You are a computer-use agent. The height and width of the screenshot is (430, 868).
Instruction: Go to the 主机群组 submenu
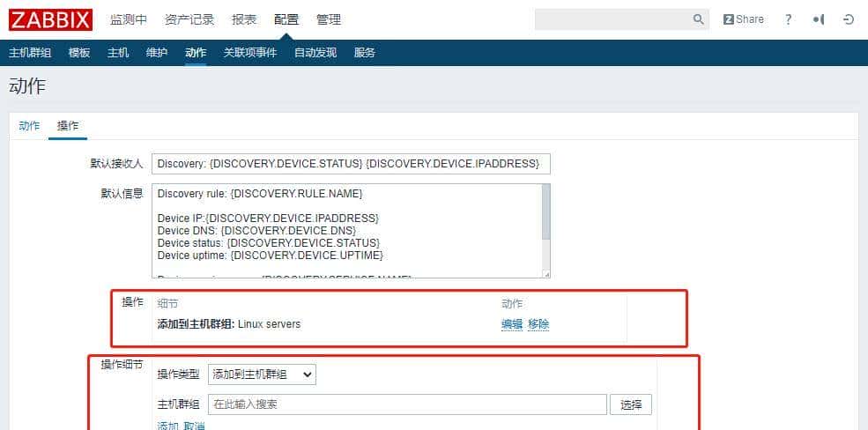(x=30, y=53)
